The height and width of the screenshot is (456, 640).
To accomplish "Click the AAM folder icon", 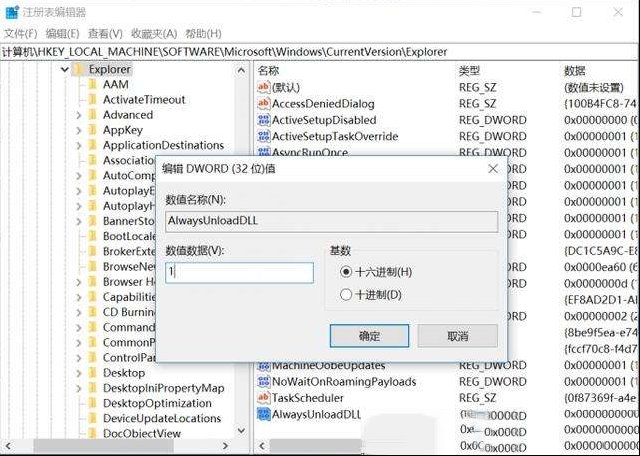I will [x=93, y=85].
